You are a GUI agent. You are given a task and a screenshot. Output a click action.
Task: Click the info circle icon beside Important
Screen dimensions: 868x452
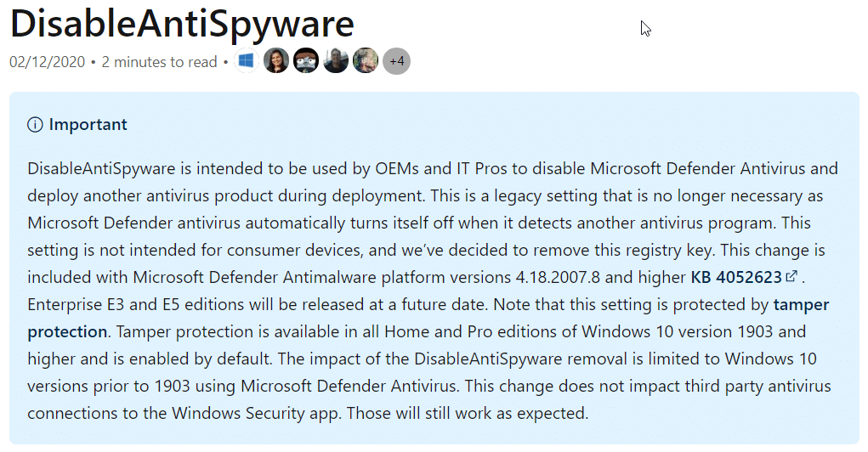35,125
